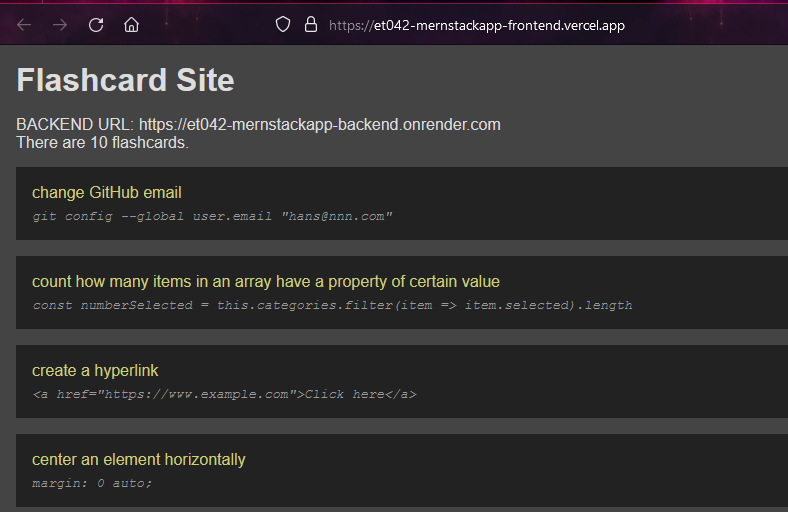Go to the browser home page icon
This screenshot has width=788, height=512.
[x=132, y=25]
